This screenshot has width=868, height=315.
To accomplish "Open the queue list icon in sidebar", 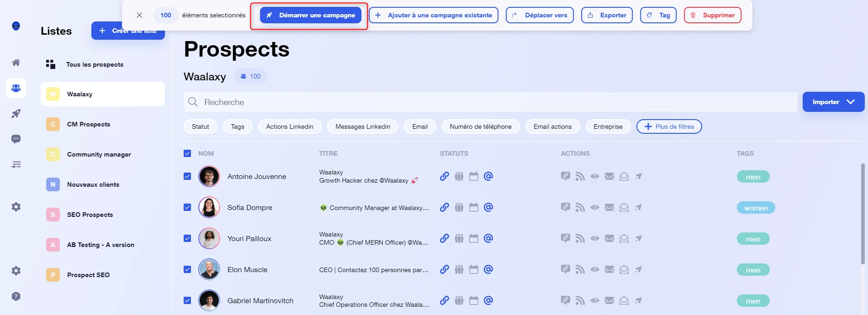I will pos(16,164).
